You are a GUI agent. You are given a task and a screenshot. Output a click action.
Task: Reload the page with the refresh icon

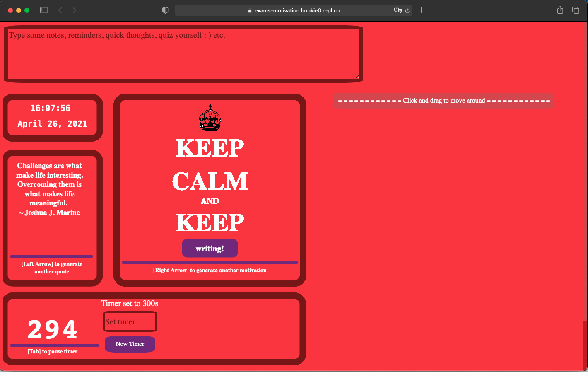(407, 11)
